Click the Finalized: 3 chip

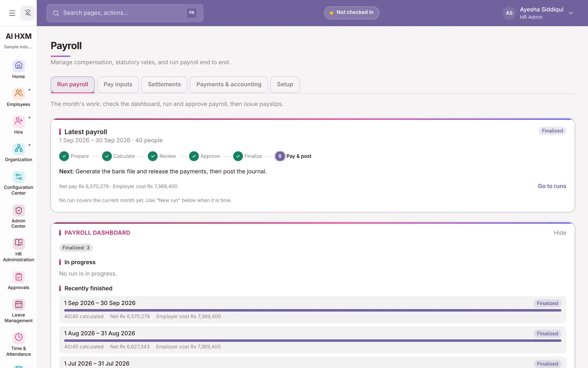pyautogui.click(x=76, y=248)
